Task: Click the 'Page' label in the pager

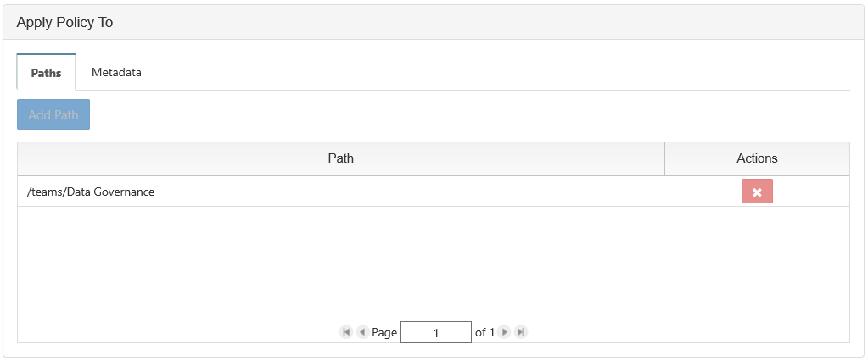Action: click(384, 333)
